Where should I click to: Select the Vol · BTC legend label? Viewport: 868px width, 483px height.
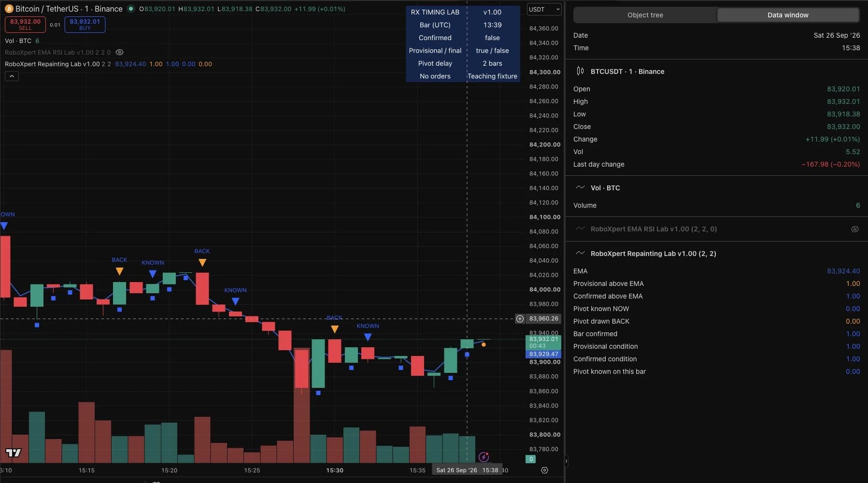pyautogui.click(x=18, y=41)
